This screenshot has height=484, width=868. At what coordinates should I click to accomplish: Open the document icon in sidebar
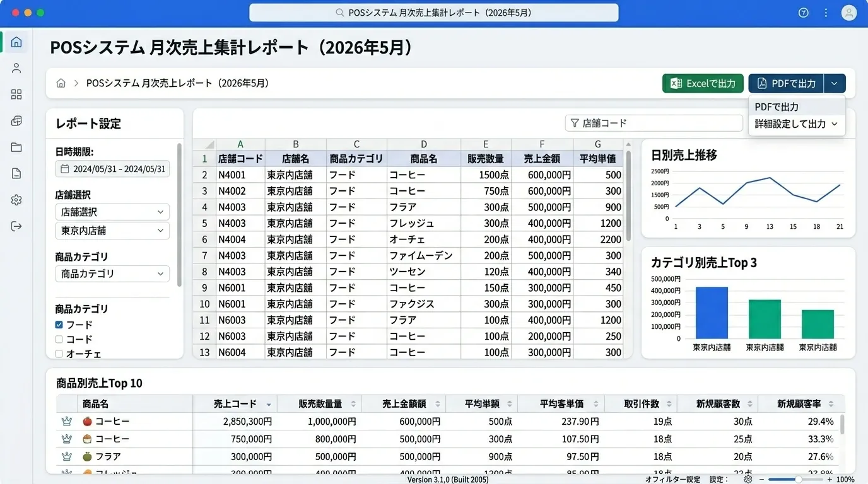(x=16, y=174)
